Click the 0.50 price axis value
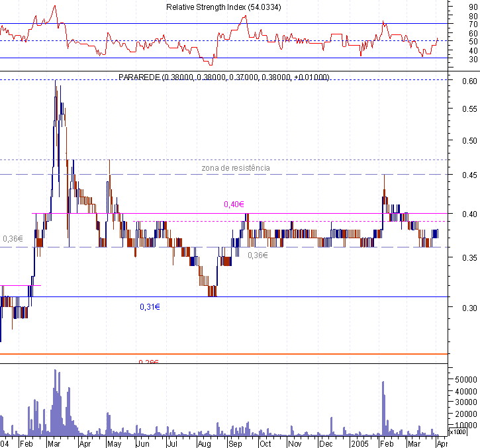Viewport: 480px width, 448px height. point(469,141)
